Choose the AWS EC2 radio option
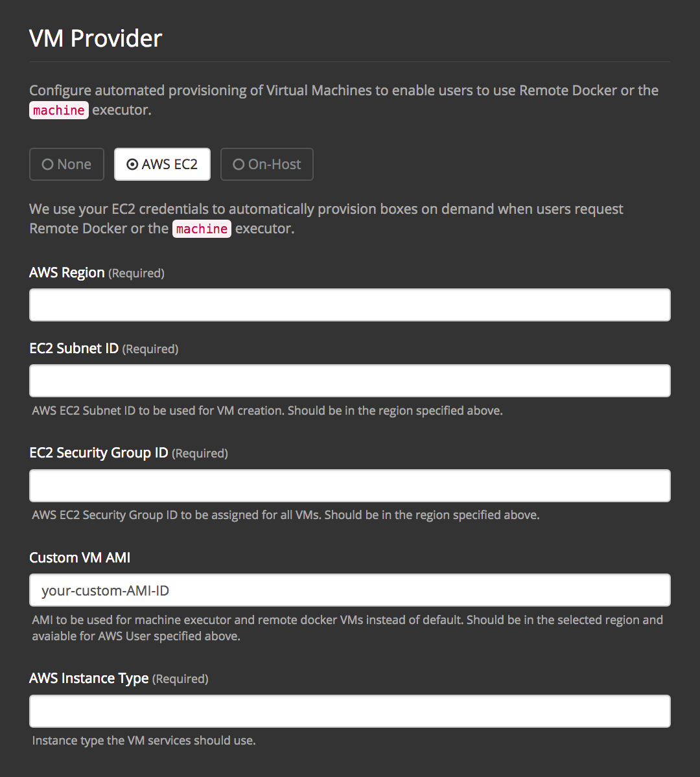700x777 pixels. coord(162,165)
